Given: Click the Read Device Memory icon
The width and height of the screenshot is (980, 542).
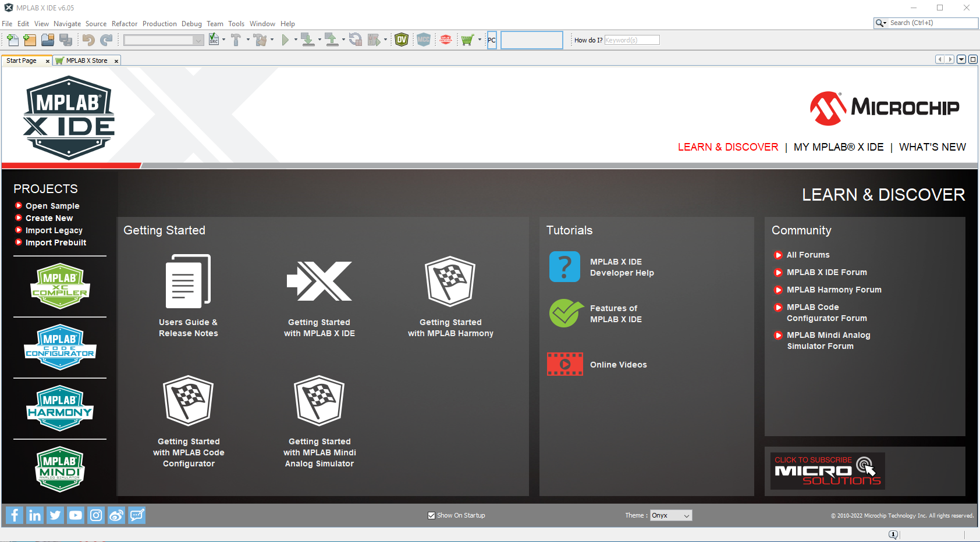Looking at the screenshot, I should click(x=331, y=40).
